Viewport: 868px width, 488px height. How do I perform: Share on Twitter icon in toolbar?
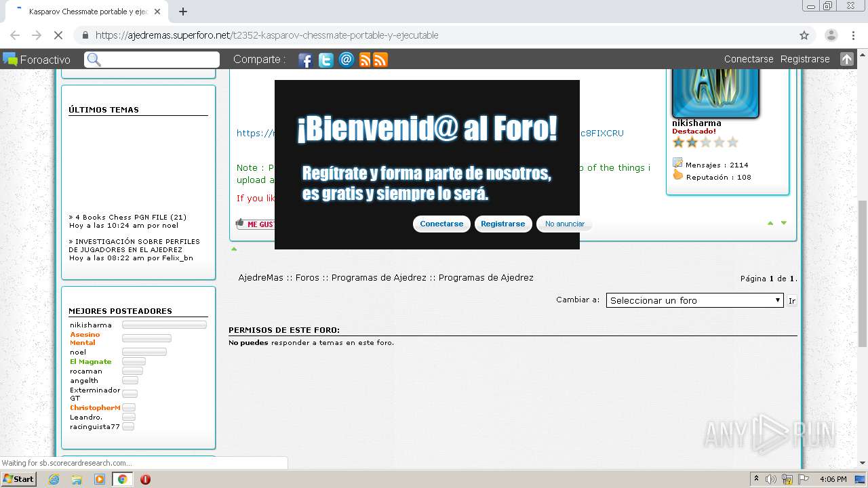[x=326, y=60]
